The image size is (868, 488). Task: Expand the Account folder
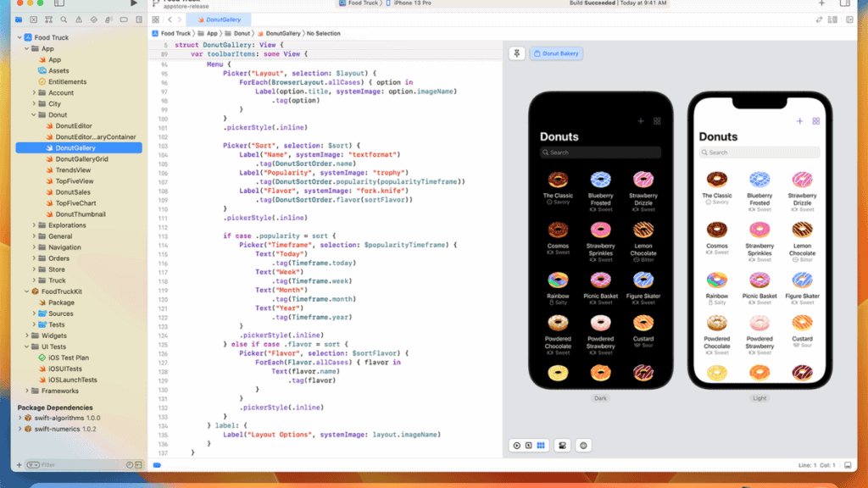[34, 93]
